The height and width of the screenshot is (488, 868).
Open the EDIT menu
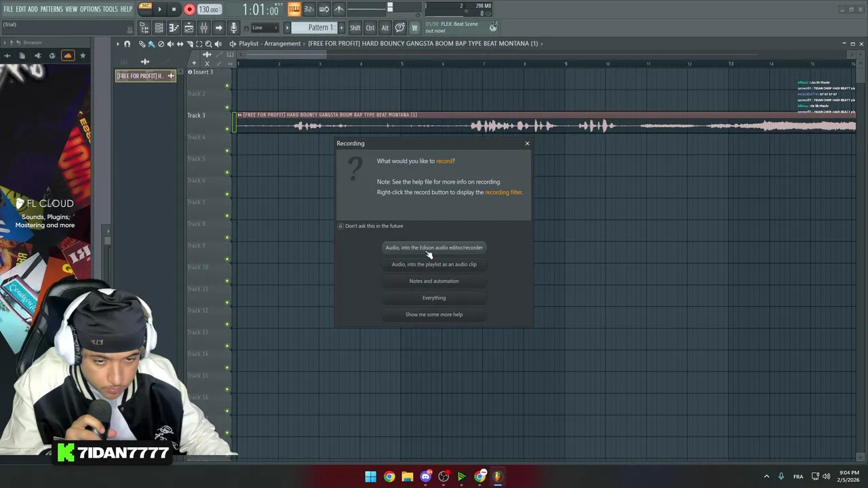21,9
